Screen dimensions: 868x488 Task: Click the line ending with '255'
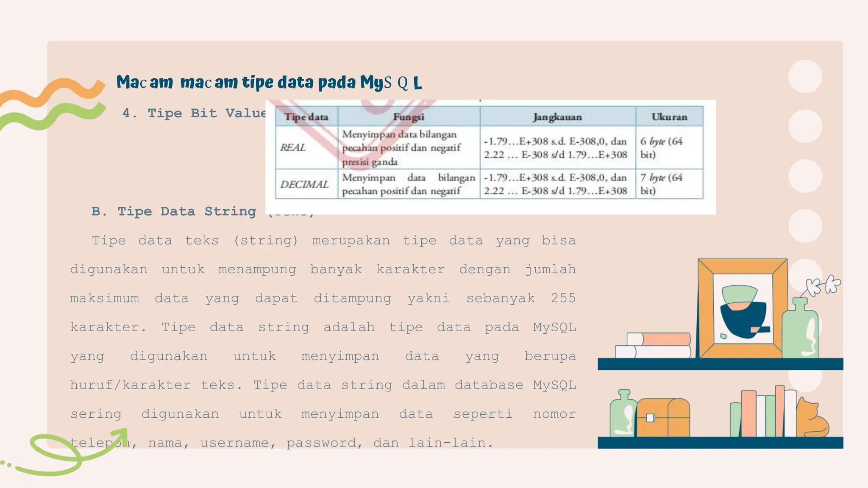click(323, 298)
